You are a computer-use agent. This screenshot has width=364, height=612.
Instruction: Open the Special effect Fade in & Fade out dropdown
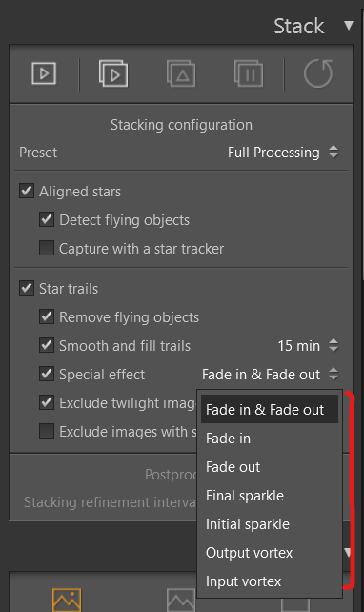[270, 375]
